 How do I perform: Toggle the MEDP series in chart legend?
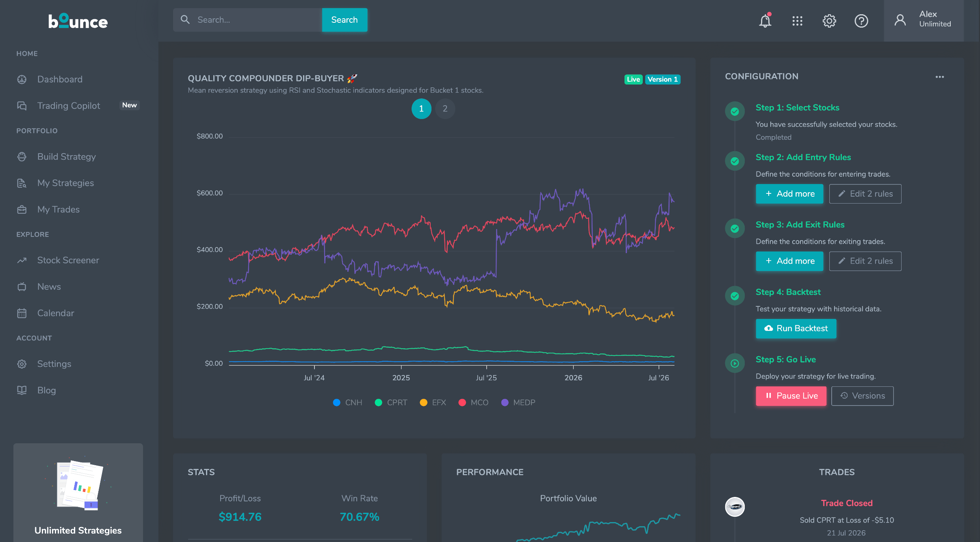518,403
